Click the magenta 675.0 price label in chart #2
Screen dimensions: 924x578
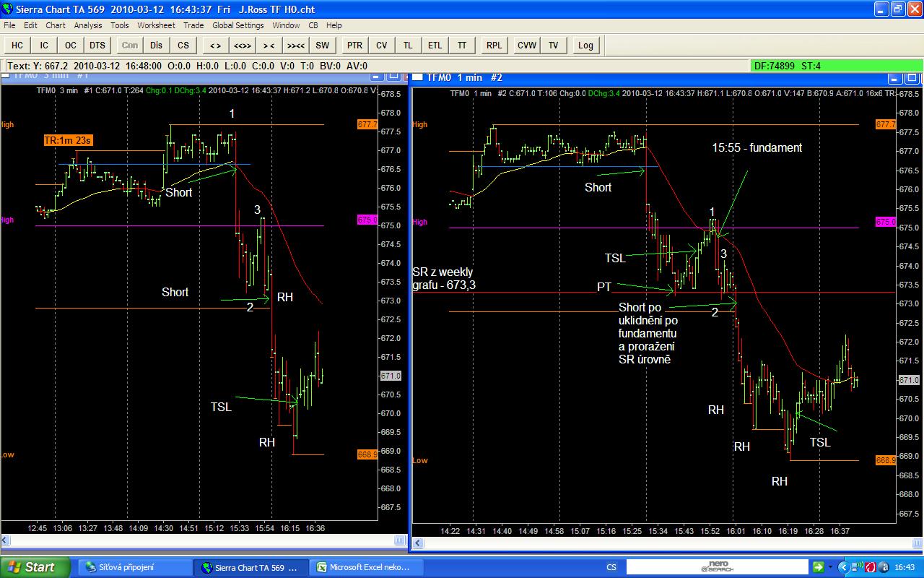[x=885, y=223]
